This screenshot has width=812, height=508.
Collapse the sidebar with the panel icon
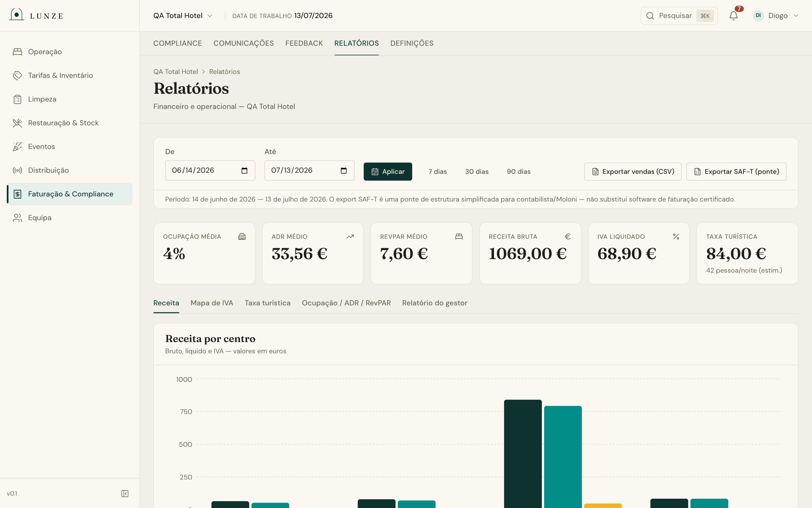click(125, 494)
